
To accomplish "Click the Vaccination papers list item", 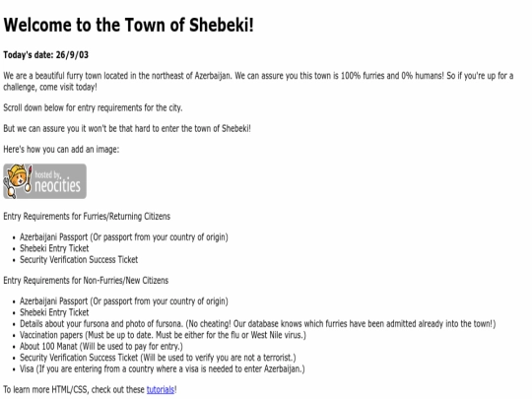I will 163,335.
